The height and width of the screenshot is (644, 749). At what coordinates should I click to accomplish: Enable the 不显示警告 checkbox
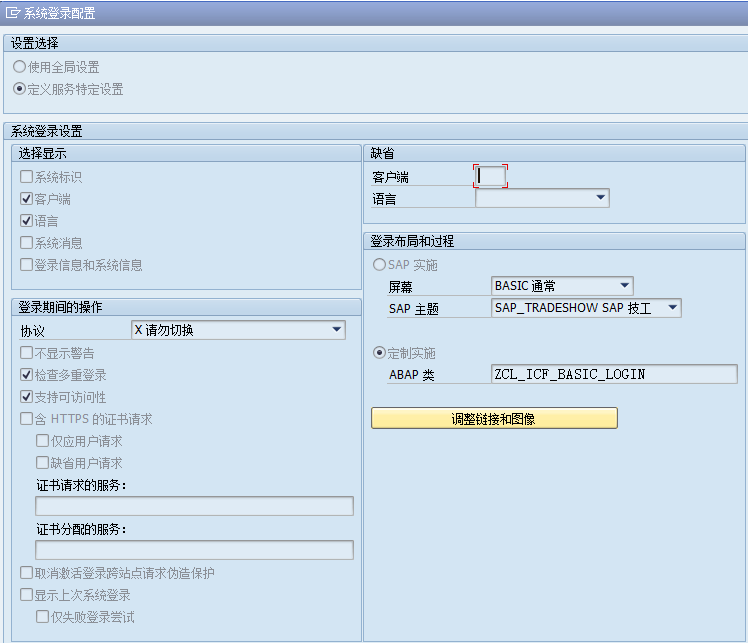[x=26, y=353]
